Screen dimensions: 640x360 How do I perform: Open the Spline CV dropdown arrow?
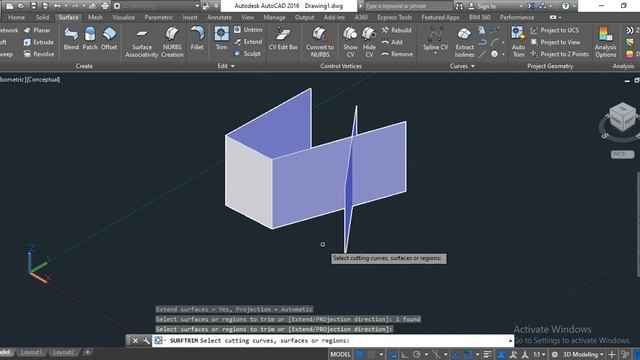point(436,53)
